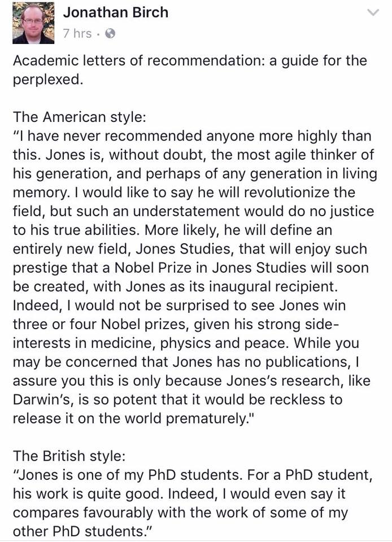Click the word 'perplexed.' in the intro
This screenshot has width=392, height=542.
(48, 80)
